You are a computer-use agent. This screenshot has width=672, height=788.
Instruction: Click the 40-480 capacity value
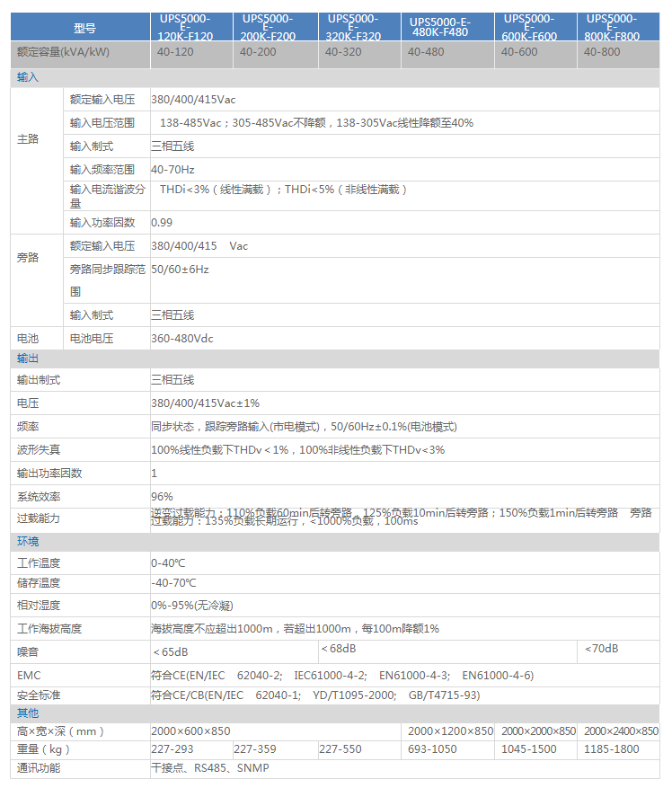tap(425, 52)
